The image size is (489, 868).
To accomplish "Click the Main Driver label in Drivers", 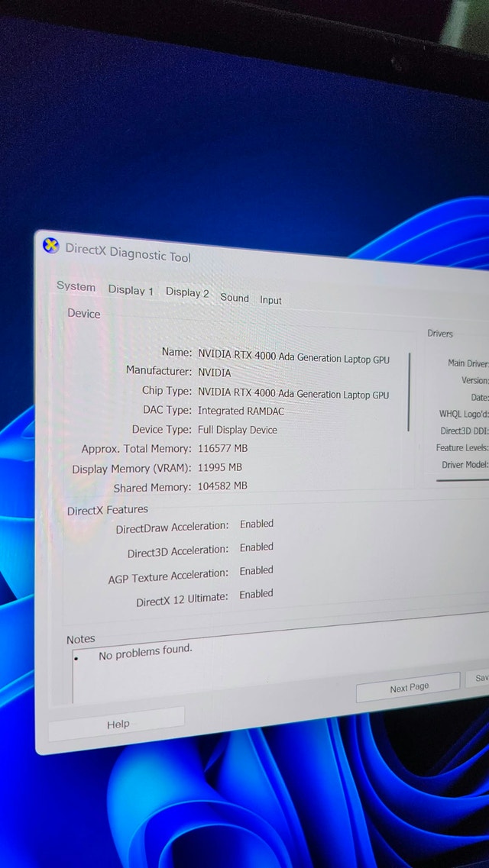I will click(x=468, y=363).
